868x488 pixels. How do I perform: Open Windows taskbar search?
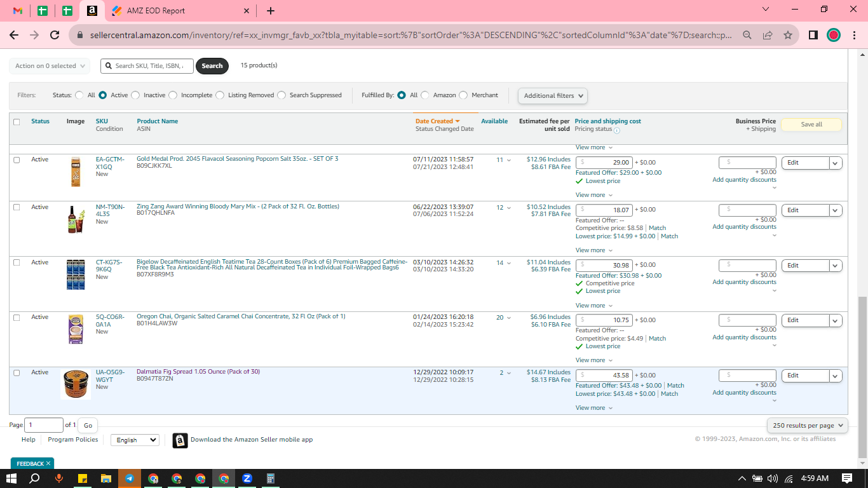[x=35, y=478]
